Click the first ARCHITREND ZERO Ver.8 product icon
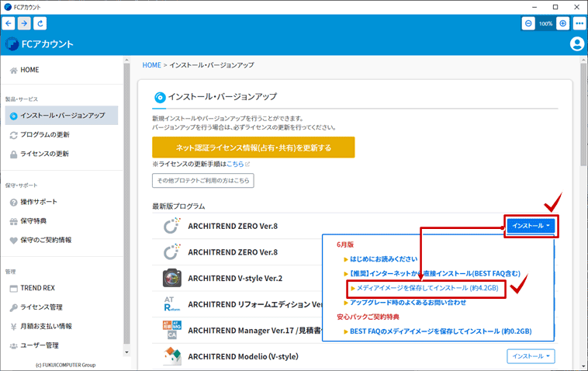Image resolution: width=588 pixels, height=371 pixels. pyautogui.click(x=172, y=226)
